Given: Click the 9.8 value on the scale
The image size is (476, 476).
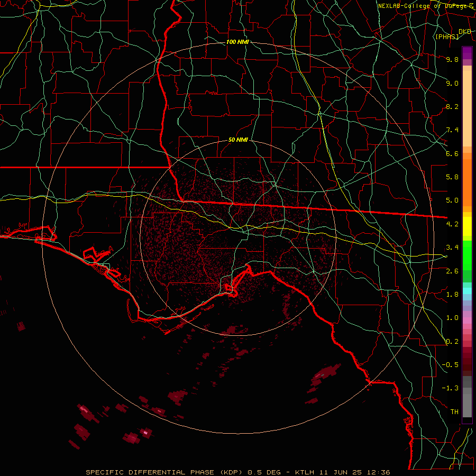Looking at the screenshot, I should coord(452,59).
